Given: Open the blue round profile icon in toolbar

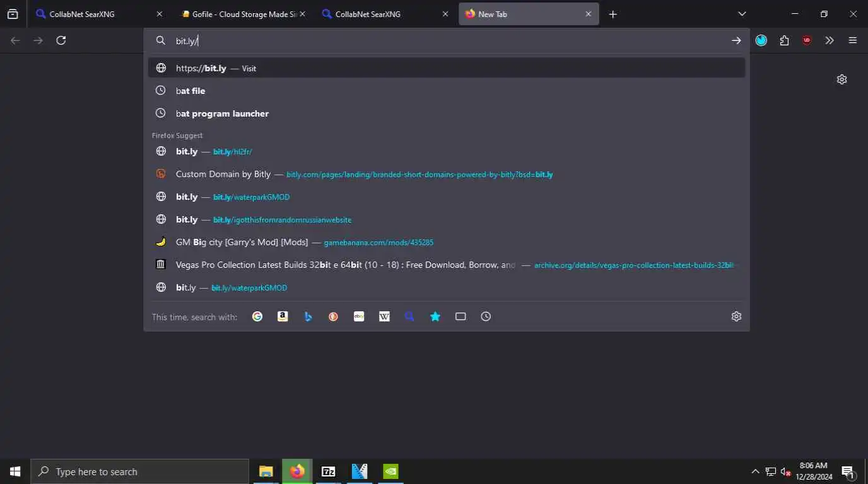Looking at the screenshot, I should coord(761,40).
